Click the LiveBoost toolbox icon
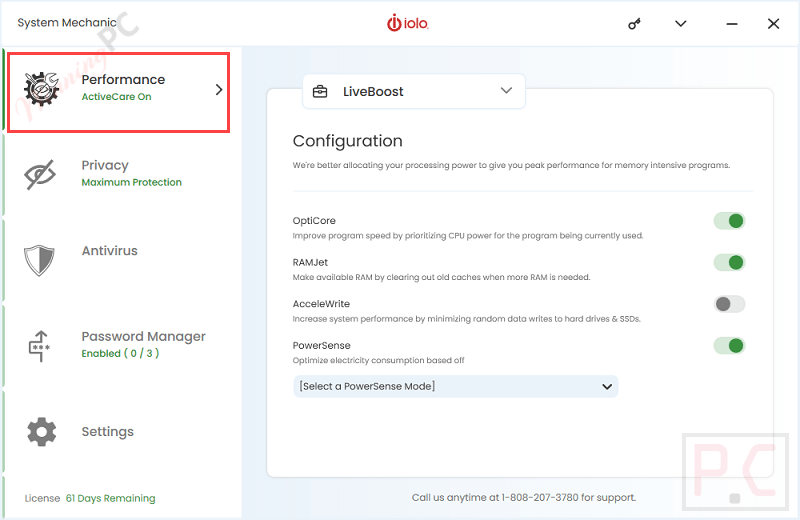This screenshot has height=520, width=800. click(x=320, y=91)
